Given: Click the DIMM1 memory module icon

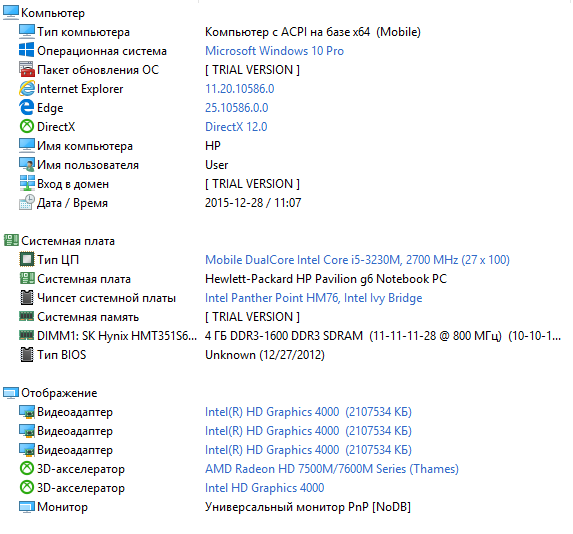Looking at the screenshot, I should point(27,335).
